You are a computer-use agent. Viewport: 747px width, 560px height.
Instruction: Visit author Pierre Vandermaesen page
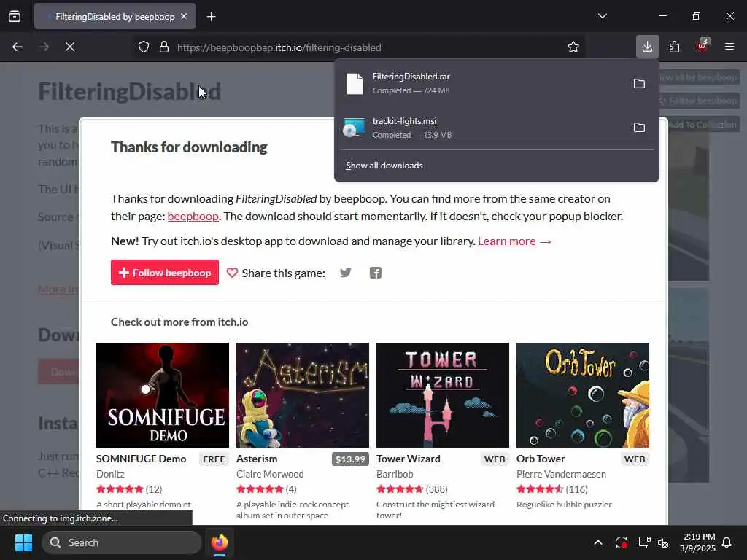561,474
